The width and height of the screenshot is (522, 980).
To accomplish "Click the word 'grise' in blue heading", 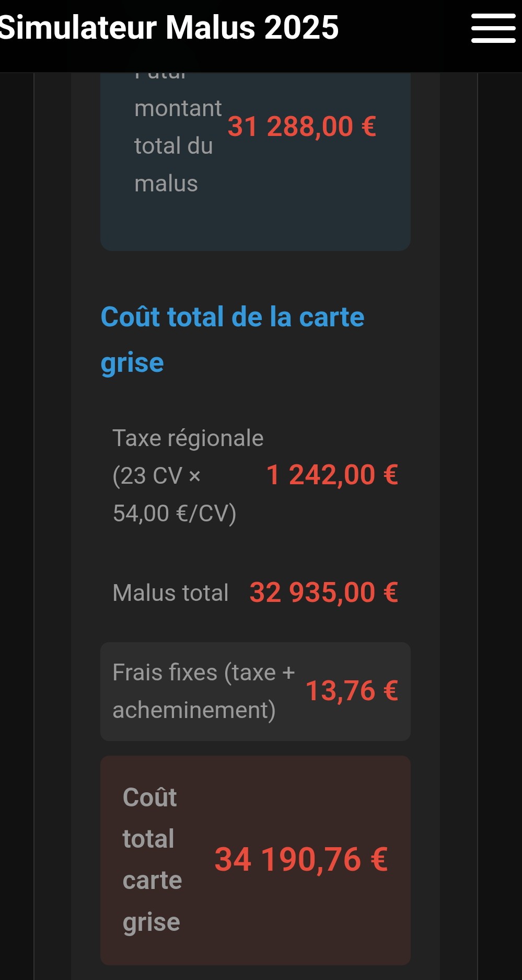I will pos(132,362).
